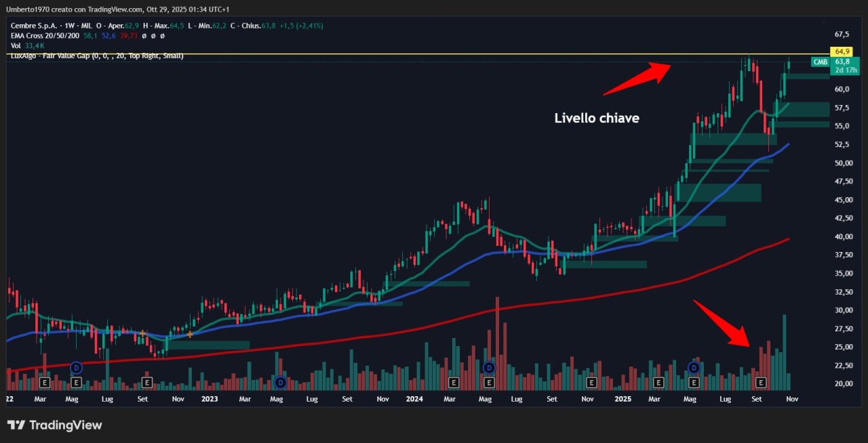Select the earnings marker near Nov 2024
Viewport: 868px width, 443px height.
pyautogui.click(x=591, y=383)
